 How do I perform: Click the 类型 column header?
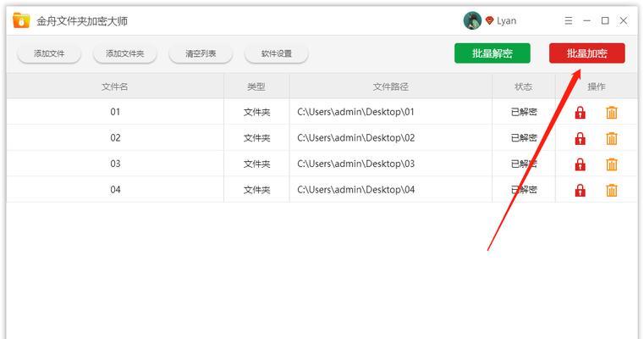256,86
